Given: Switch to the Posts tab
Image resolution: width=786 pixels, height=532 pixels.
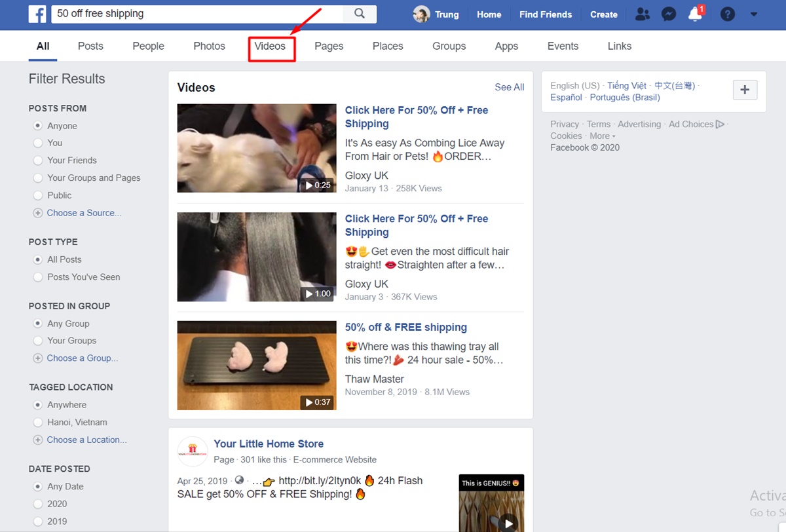Looking at the screenshot, I should pos(90,46).
